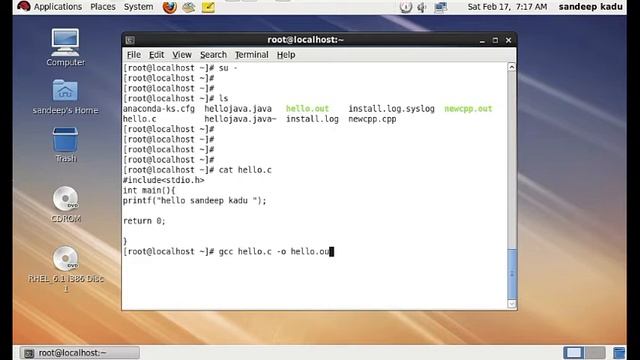The image size is (640, 360).
Task: Click the newcpp.out file name in green
Action: pyautogui.click(x=468, y=109)
